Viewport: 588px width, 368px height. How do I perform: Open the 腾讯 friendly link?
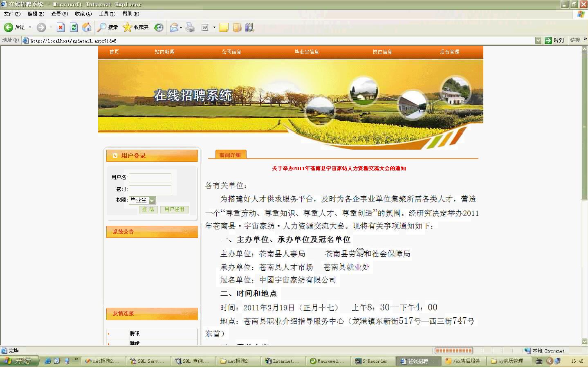pyautogui.click(x=135, y=334)
